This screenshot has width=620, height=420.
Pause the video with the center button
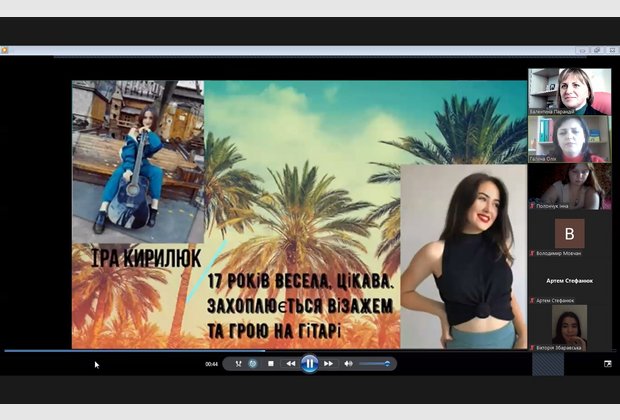point(309,364)
